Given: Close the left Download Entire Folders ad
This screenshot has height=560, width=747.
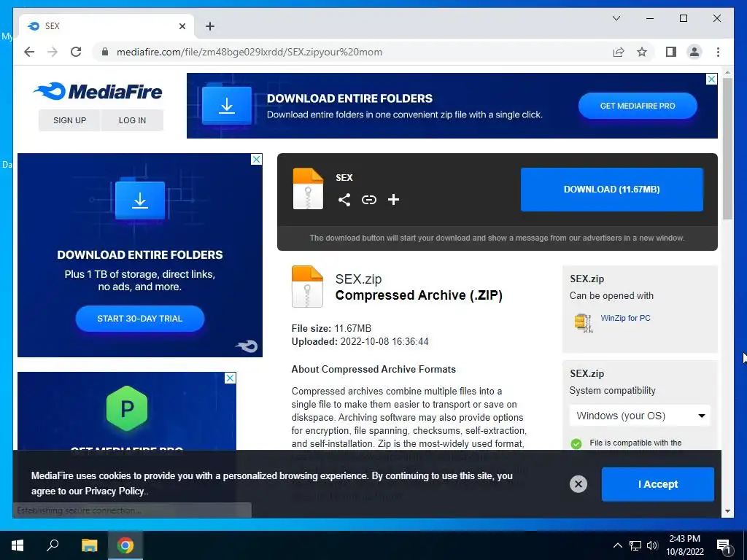Looking at the screenshot, I should click(256, 159).
